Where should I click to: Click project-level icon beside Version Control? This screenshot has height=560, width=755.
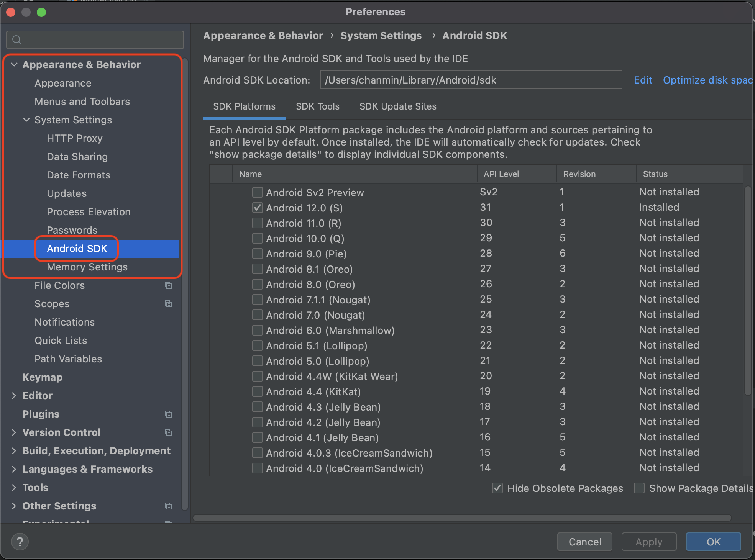coord(168,432)
